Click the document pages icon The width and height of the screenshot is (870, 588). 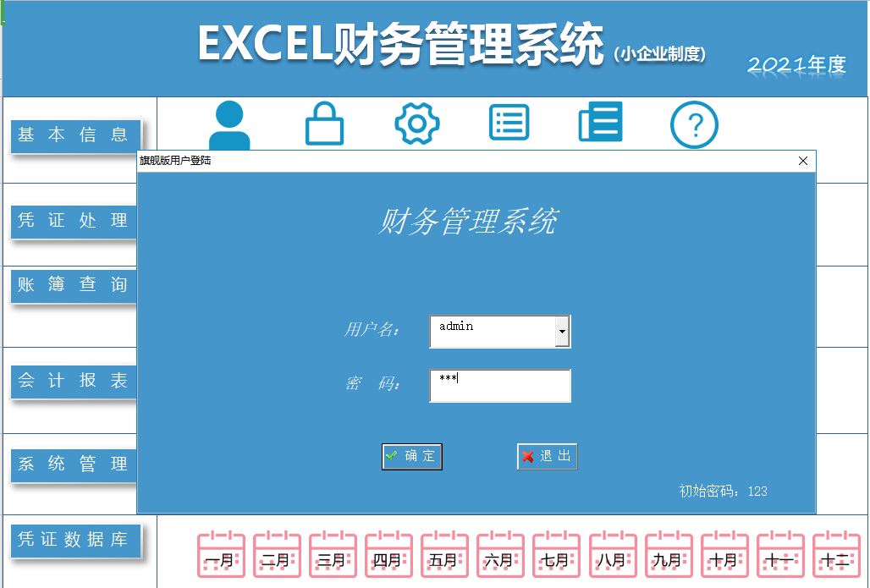[600, 122]
